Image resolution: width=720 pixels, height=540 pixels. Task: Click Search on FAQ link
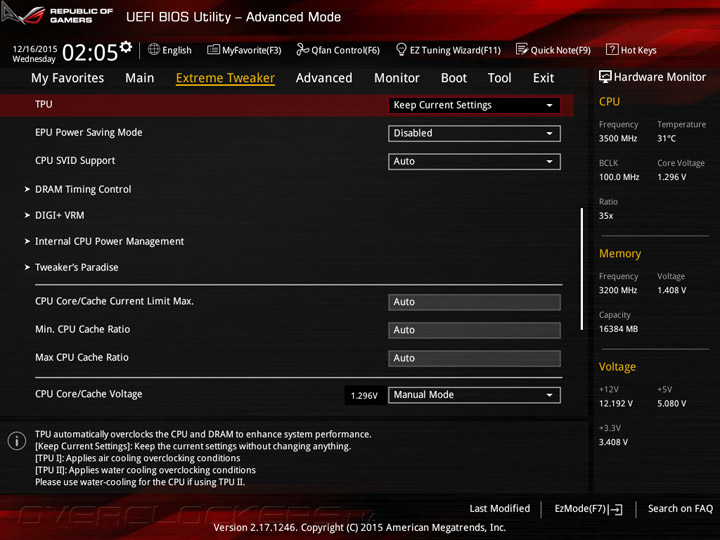(680, 509)
